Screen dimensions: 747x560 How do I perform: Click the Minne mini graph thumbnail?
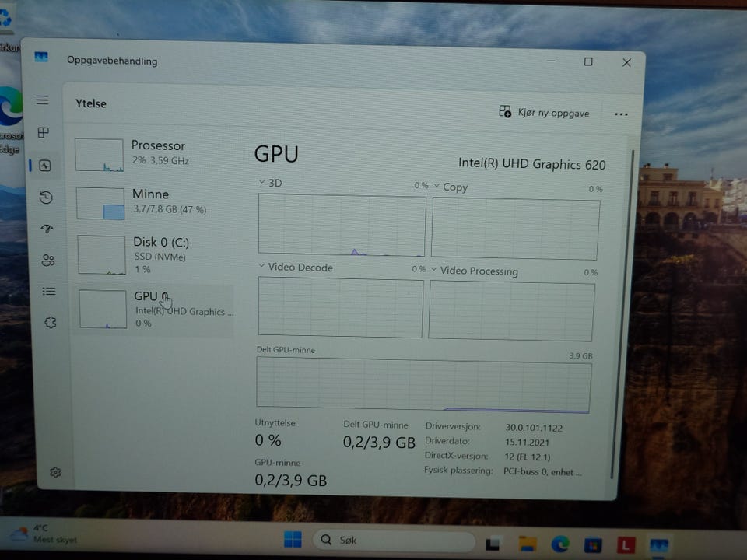(100, 203)
